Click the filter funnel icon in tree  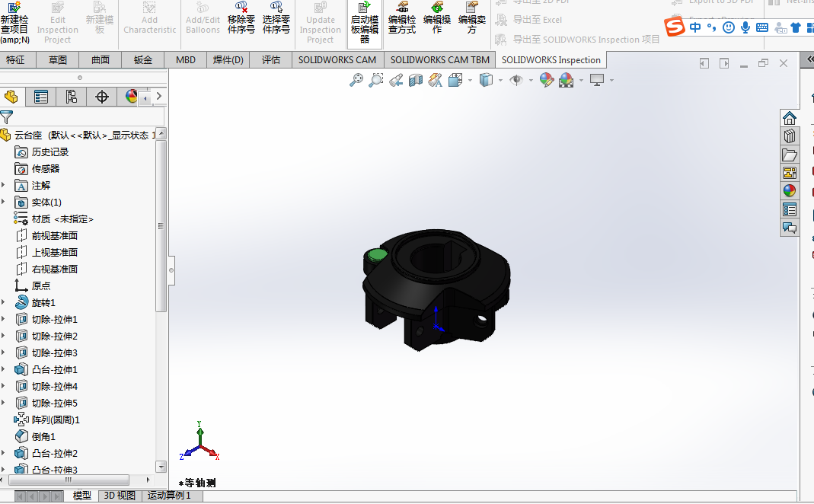(x=6, y=116)
